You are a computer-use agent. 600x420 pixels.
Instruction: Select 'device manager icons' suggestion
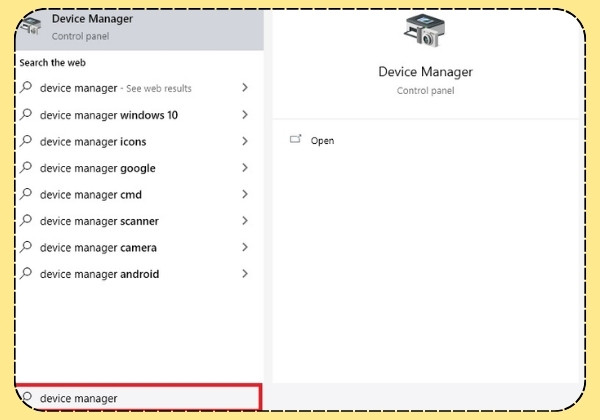pyautogui.click(x=140, y=142)
